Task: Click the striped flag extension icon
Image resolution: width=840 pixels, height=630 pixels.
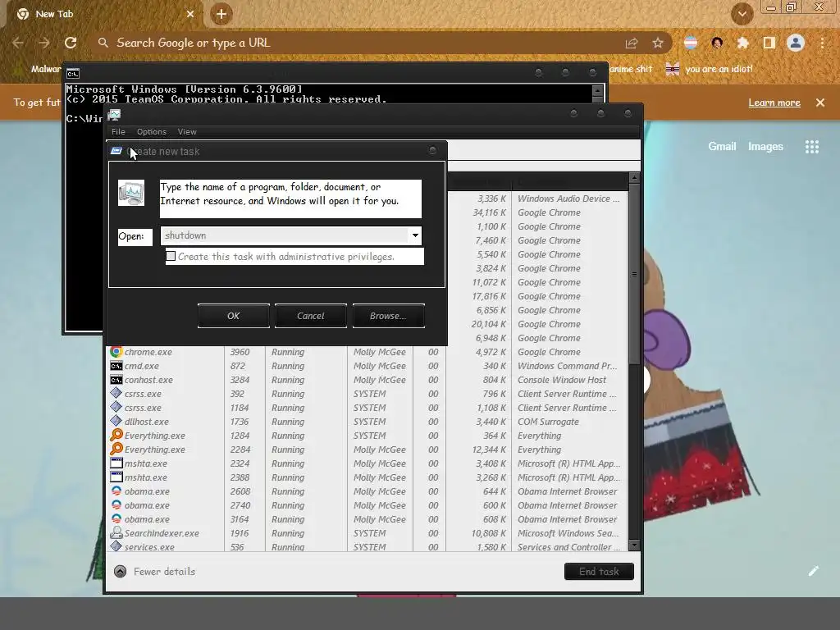Action: pyautogui.click(x=691, y=43)
